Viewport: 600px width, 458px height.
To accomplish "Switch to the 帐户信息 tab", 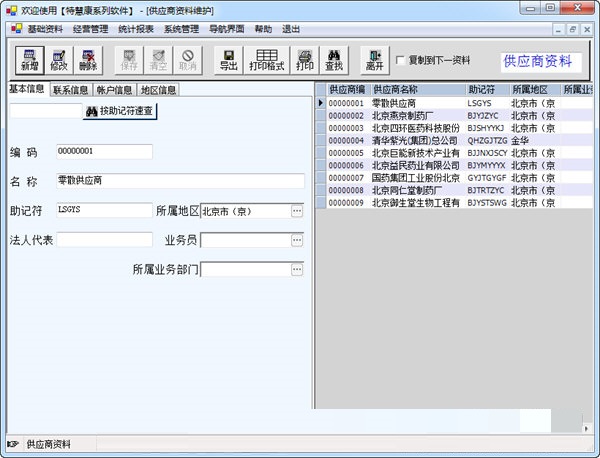I will [114, 90].
